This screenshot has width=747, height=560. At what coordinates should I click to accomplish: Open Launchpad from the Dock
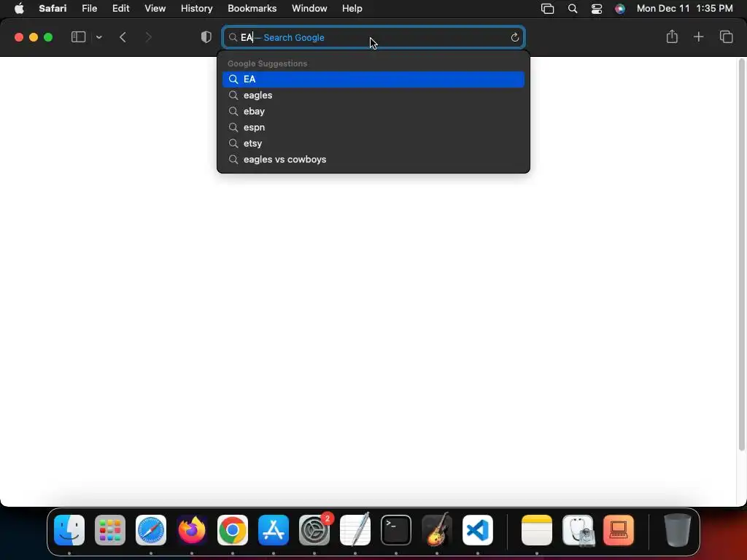click(110, 530)
